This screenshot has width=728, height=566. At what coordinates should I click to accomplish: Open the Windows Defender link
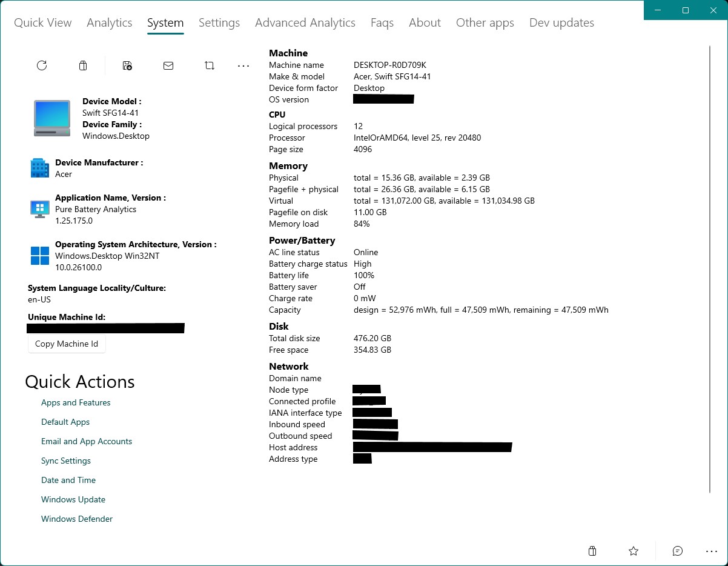77,519
